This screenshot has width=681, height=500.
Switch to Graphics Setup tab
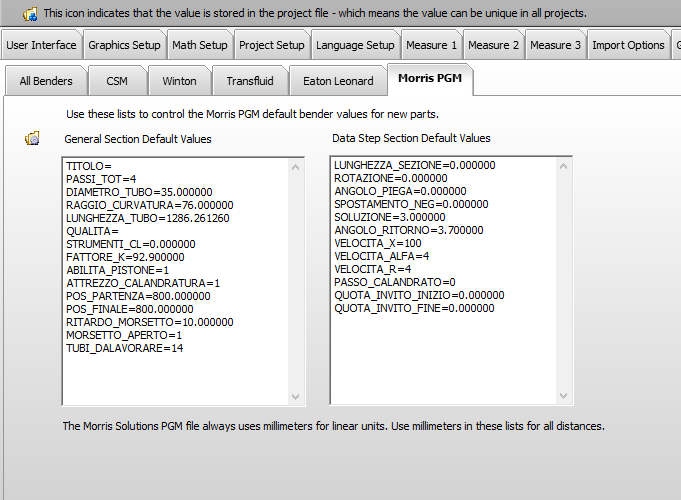pyautogui.click(x=124, y=45)
